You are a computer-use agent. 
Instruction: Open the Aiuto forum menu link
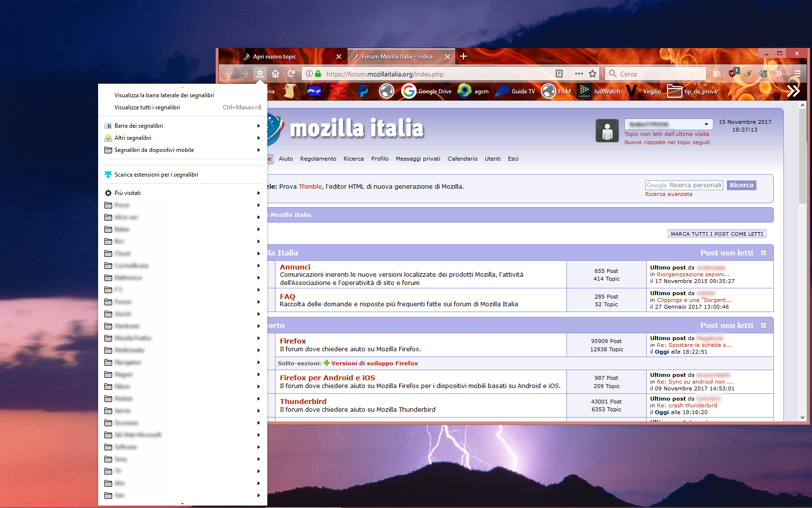(286, 159)
